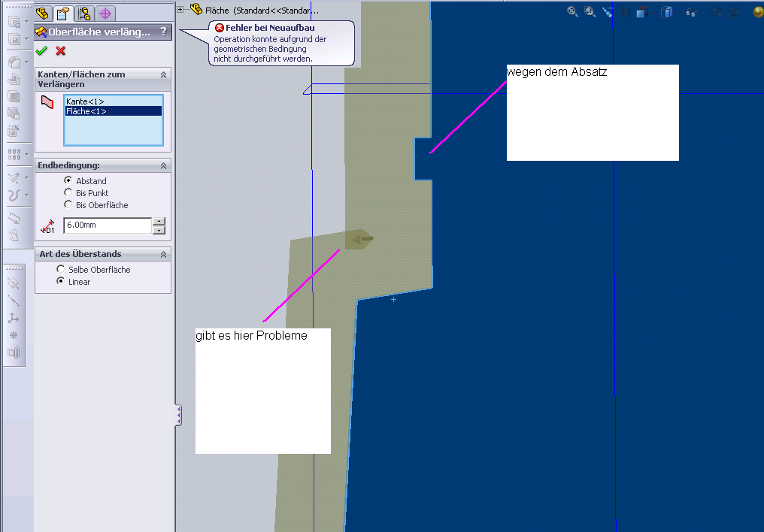Click the top icon in left surface toolbar
Image resolution: width=764 pixels, height=532 pixels.
(14, 22)
